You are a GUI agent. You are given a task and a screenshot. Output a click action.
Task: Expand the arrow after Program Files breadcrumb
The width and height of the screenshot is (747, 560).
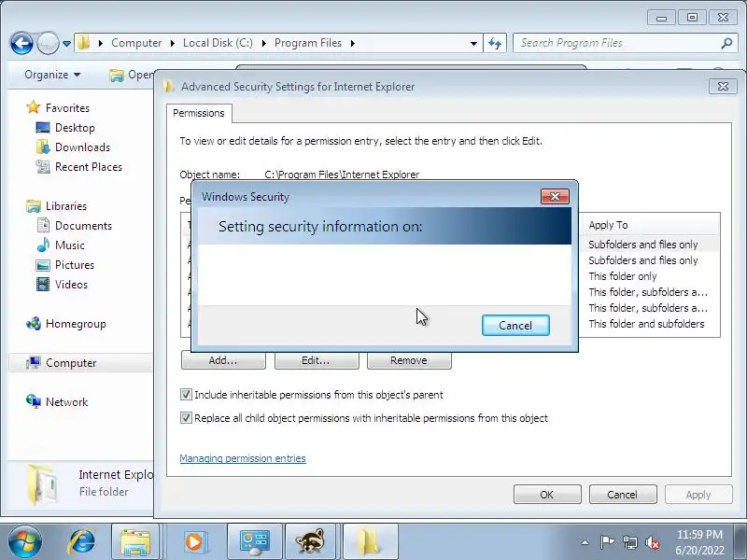tap(353, 43)
